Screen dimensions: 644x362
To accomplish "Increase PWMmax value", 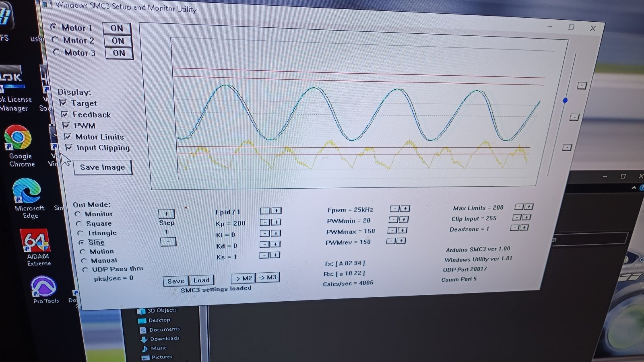I will pos(402,230).
